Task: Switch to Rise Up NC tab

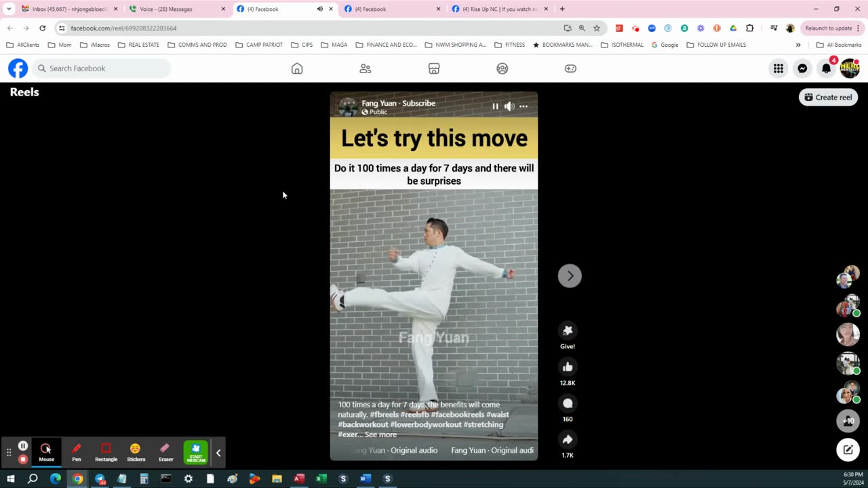Action: click(500, 9)
